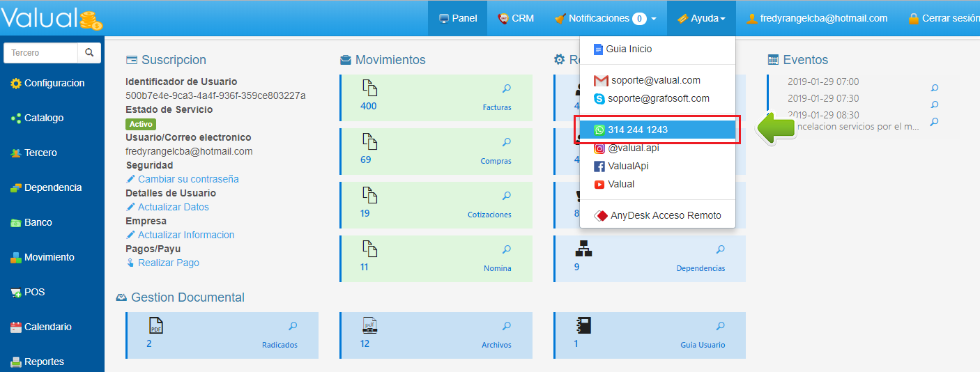The height and width of the screenshot is (372, 980).
Task: Select WhatsApp 314 244 1243 menu entry
Action: point(657,130)
